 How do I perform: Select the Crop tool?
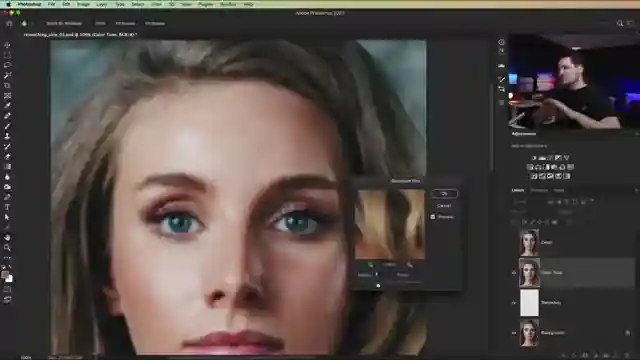pos(7,85)
